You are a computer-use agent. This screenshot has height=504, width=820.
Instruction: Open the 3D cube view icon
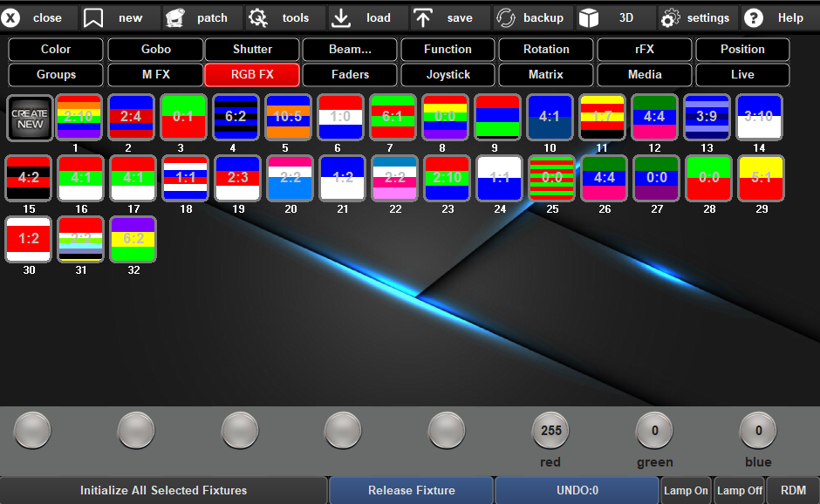[590, 17]
